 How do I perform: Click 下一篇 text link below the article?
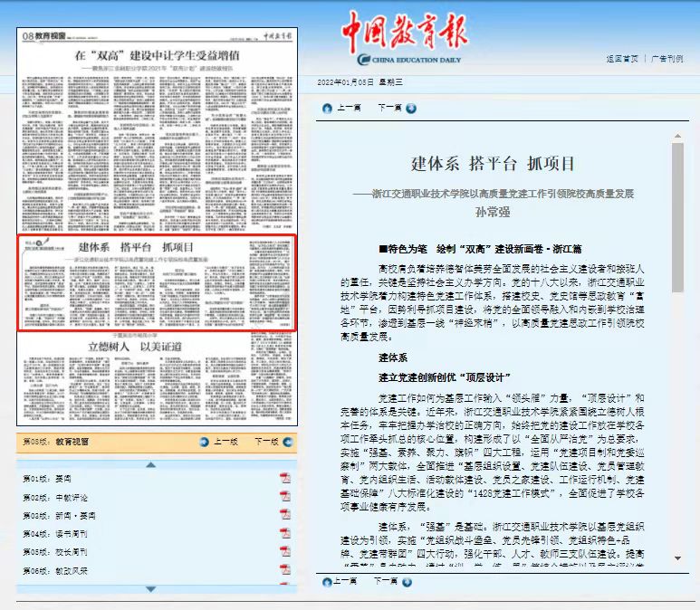[385, 581]
